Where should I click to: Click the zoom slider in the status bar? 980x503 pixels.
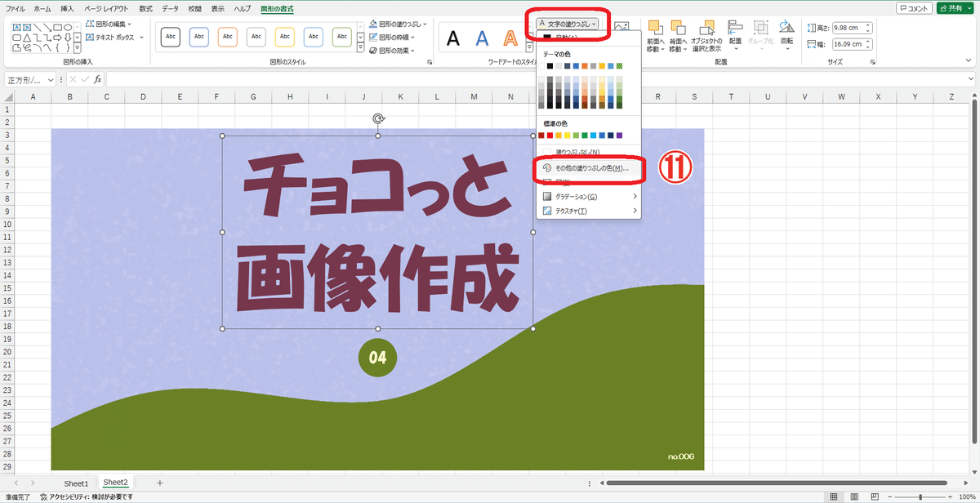coord(920,496)
